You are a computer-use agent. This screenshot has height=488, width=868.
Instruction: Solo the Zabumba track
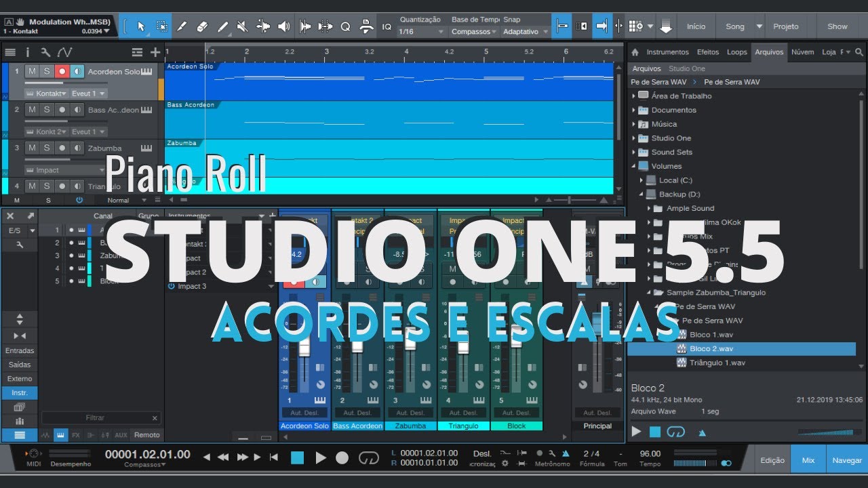(47, 148)
